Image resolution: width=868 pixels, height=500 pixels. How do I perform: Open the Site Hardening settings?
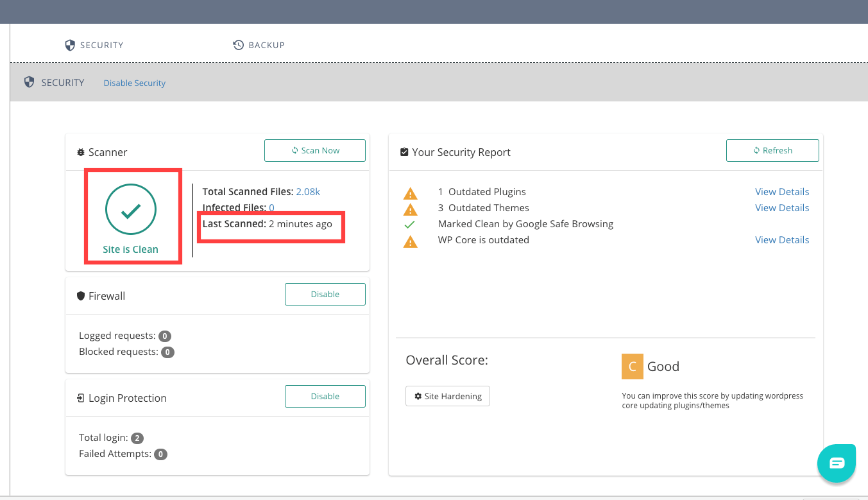click(x=448, y=396)
